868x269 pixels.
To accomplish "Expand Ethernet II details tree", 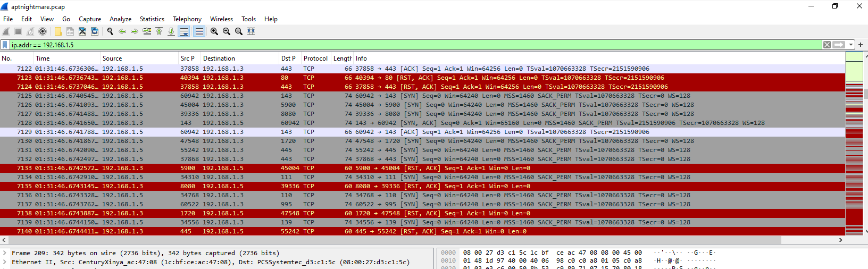I will [x=5, y=262].
